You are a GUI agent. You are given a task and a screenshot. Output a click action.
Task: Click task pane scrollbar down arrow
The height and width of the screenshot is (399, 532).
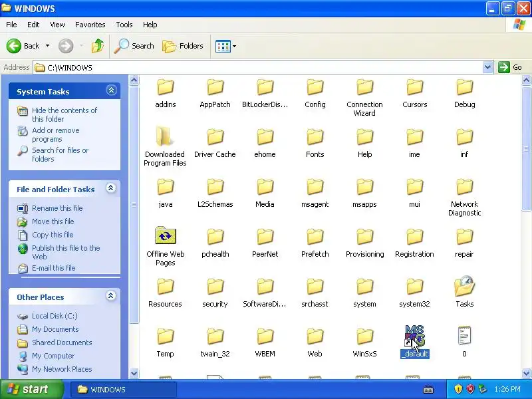[x=134, y=373]
